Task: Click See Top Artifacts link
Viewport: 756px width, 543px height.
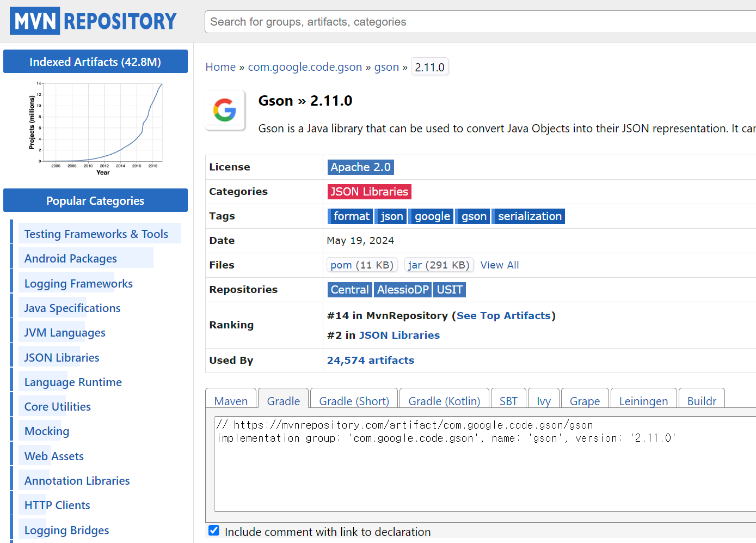Action: [x=503, y=316]
